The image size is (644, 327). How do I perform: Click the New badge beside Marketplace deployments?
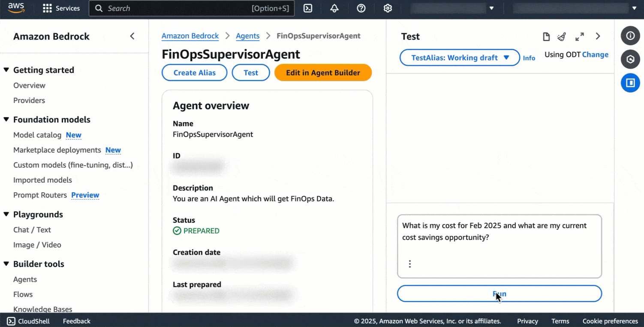pos(113,150)
